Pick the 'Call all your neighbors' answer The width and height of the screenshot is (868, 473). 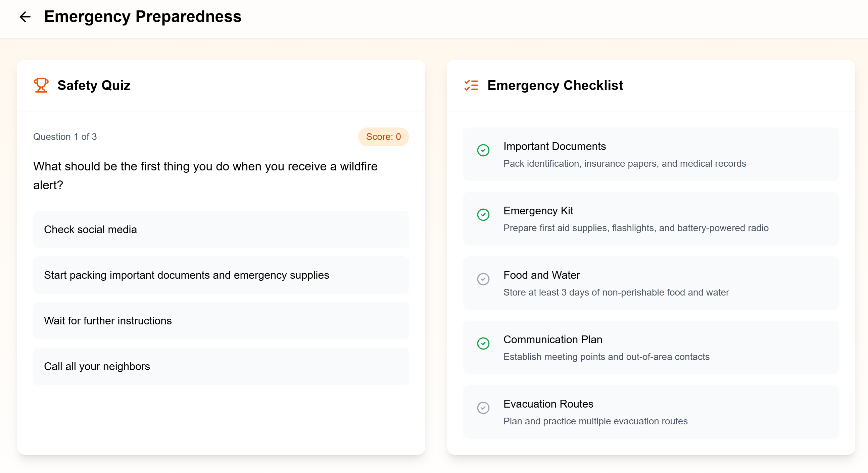(221, 366)
